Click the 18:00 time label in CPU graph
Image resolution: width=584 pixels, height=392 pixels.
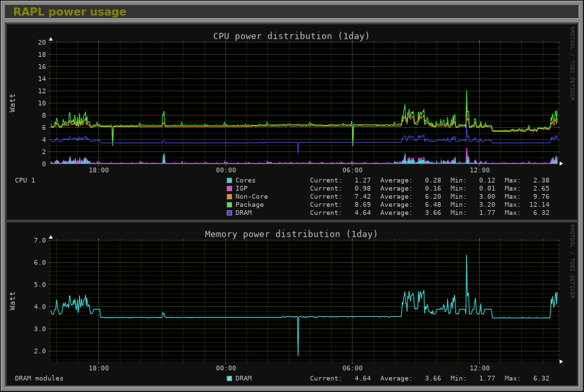(99, 170)
